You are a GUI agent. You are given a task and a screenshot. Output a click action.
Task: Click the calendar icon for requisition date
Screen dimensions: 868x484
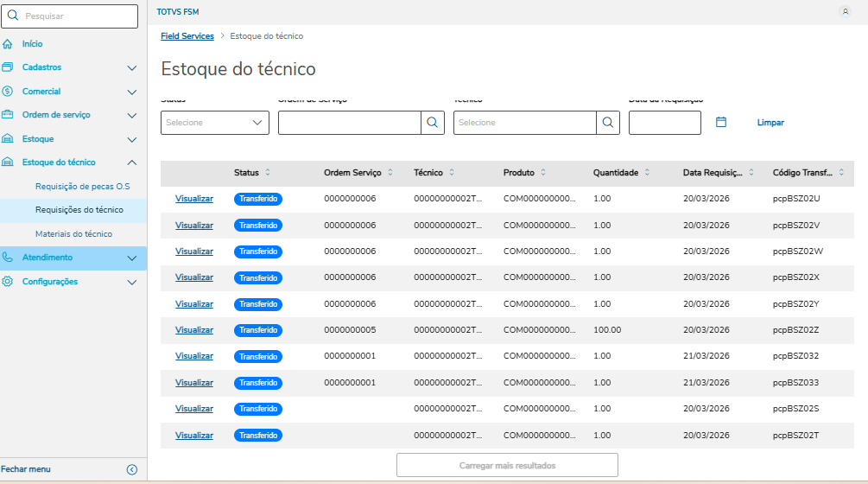pyautogui.click(x=721, y=122)
